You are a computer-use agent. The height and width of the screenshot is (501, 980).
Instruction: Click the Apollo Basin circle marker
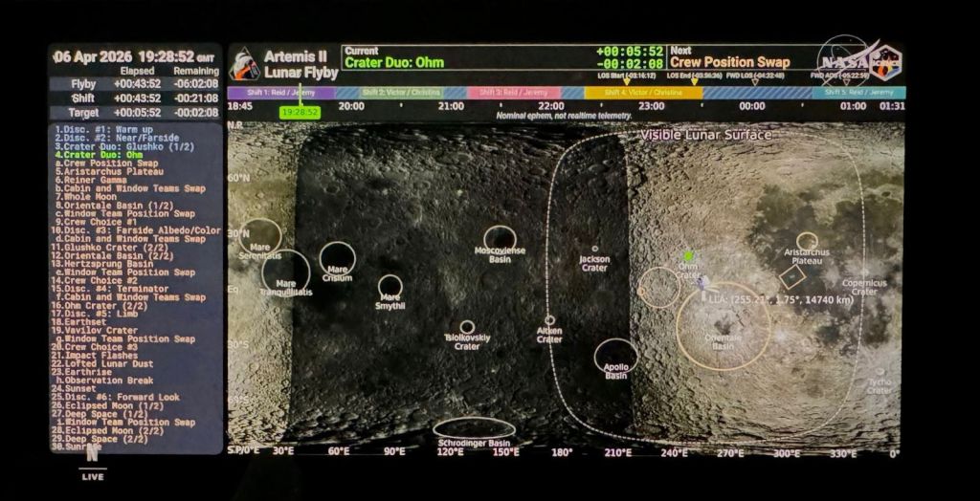pos(615,356)
